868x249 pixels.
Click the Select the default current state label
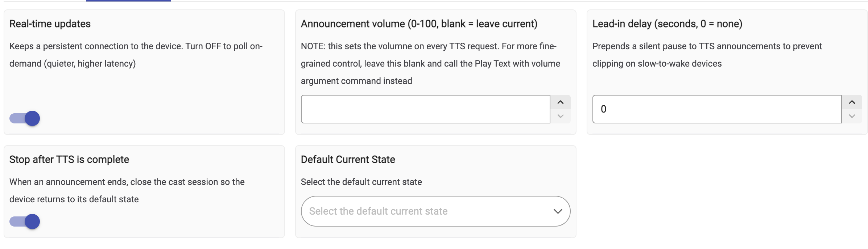361,182
